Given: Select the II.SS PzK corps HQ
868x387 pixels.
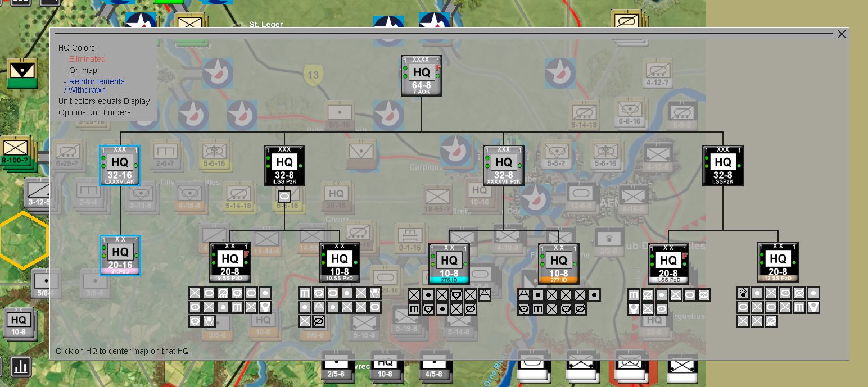Looking at the screenshot, I should [284, 166].
